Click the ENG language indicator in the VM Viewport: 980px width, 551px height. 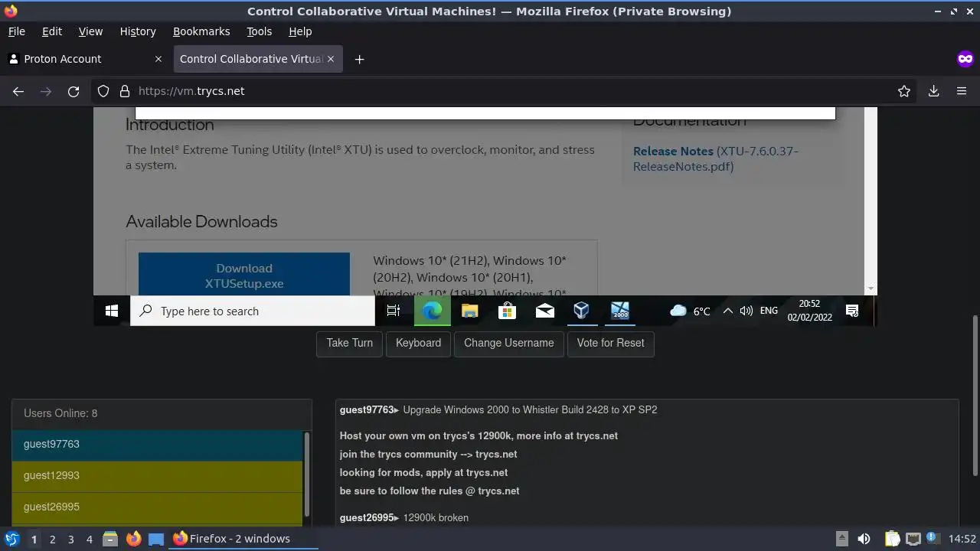point(769,311)
